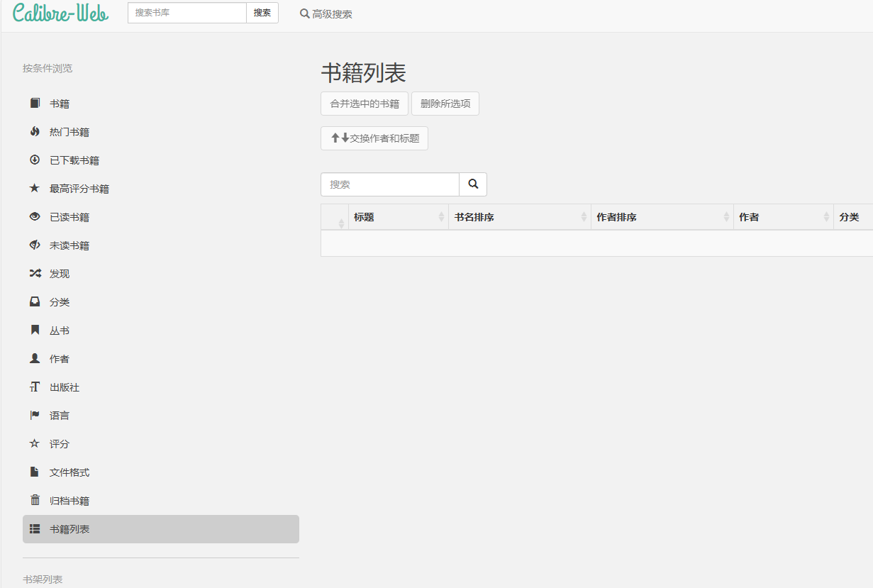Browse 语言 from the sidebar

point(161,416)
